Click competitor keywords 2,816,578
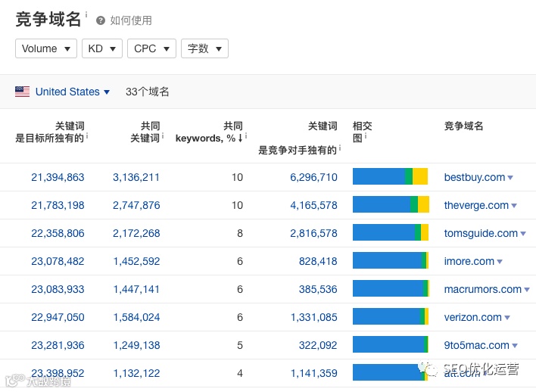This screenshot has height=392, width=536. tap(314, 233)
